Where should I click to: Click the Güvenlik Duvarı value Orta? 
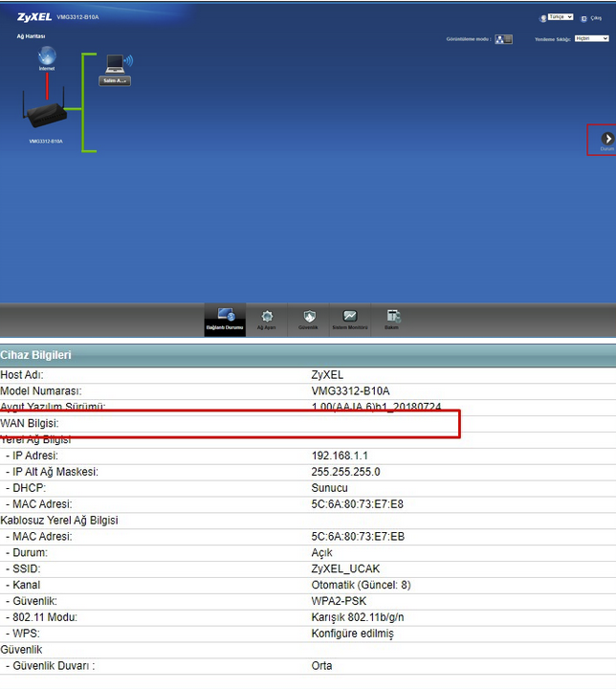pyautogui.click(x=321, y=666)
